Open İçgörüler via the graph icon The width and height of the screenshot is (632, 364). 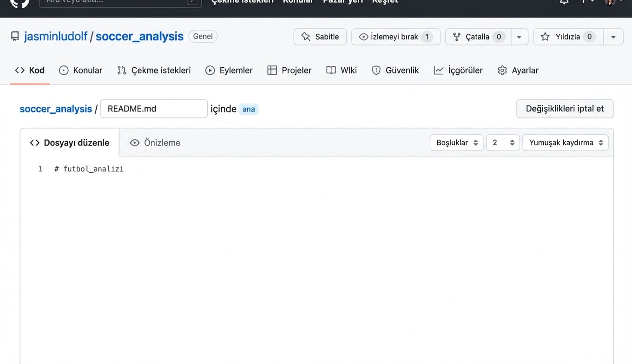[x=438, y=70]
